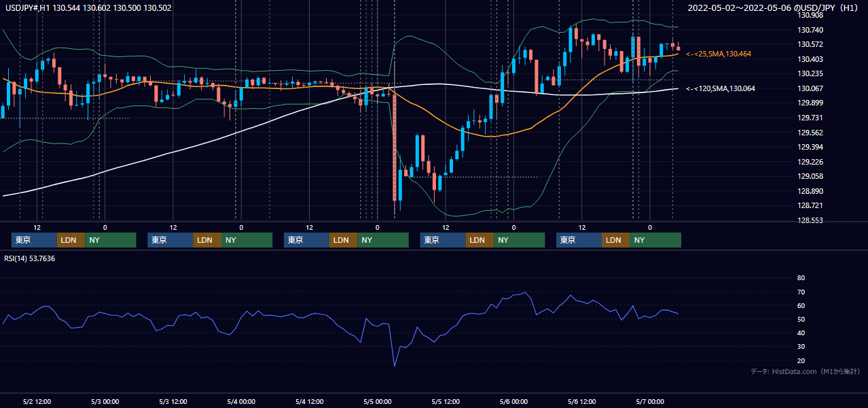Click RSI axis level 40
Viewport: 868px width, 408px height.
point(801,333)
